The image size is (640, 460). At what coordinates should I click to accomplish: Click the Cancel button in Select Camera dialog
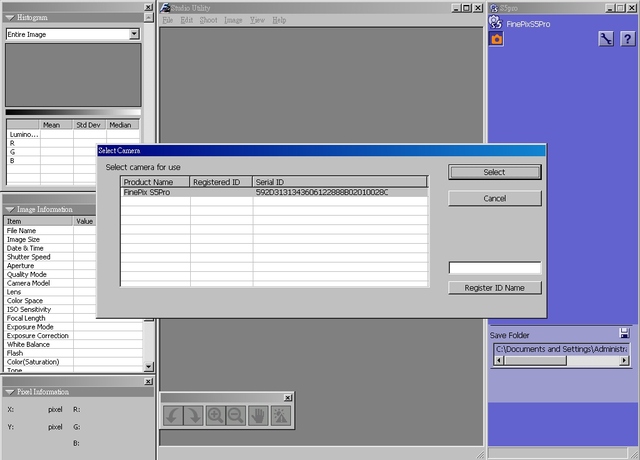(x=495, y=198)
